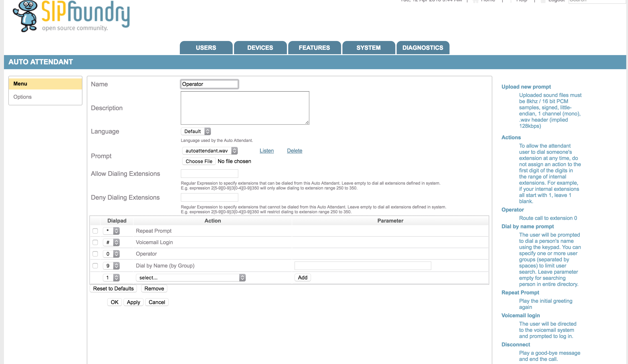Viewport: 628px width, 364px height.
Task: Select the Dial by Name row checkbox
Action: [95, 266]
